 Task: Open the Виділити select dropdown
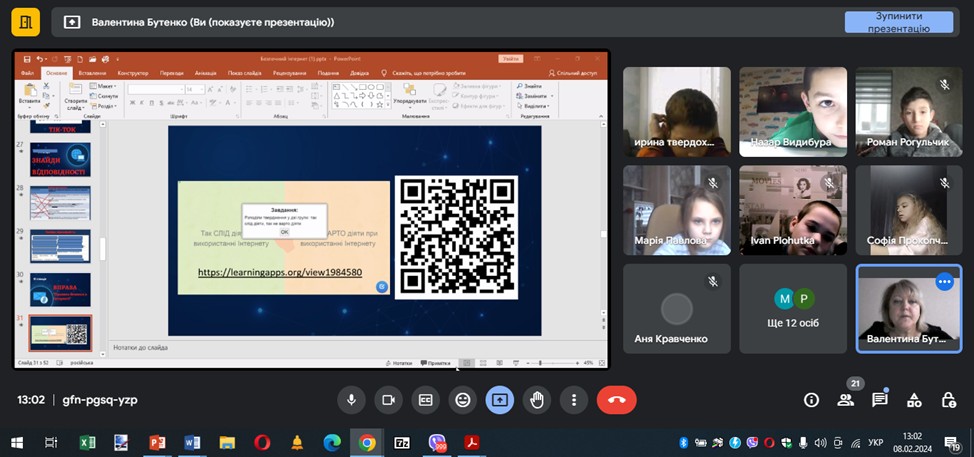(x=534, y=106)
